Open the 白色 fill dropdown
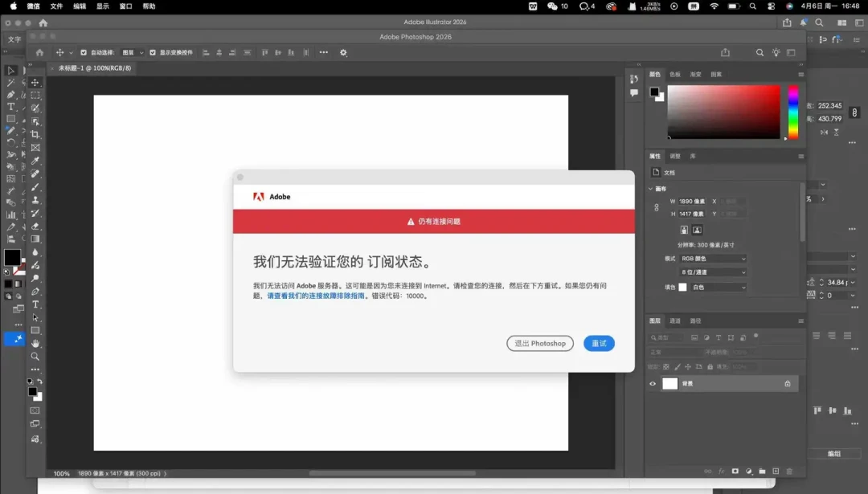The height and width of the screenshot is (494, 868). pyautogui.click(x=719, y=287)
